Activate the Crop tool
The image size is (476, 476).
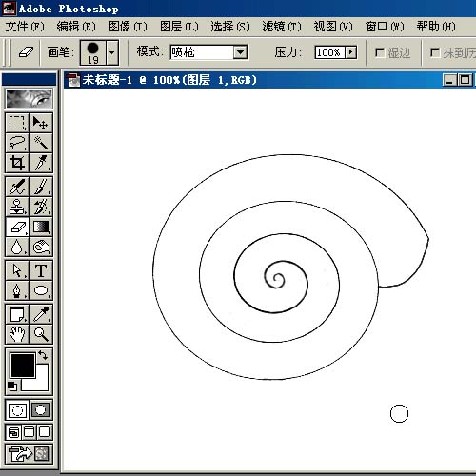click(x=17, y=163)
